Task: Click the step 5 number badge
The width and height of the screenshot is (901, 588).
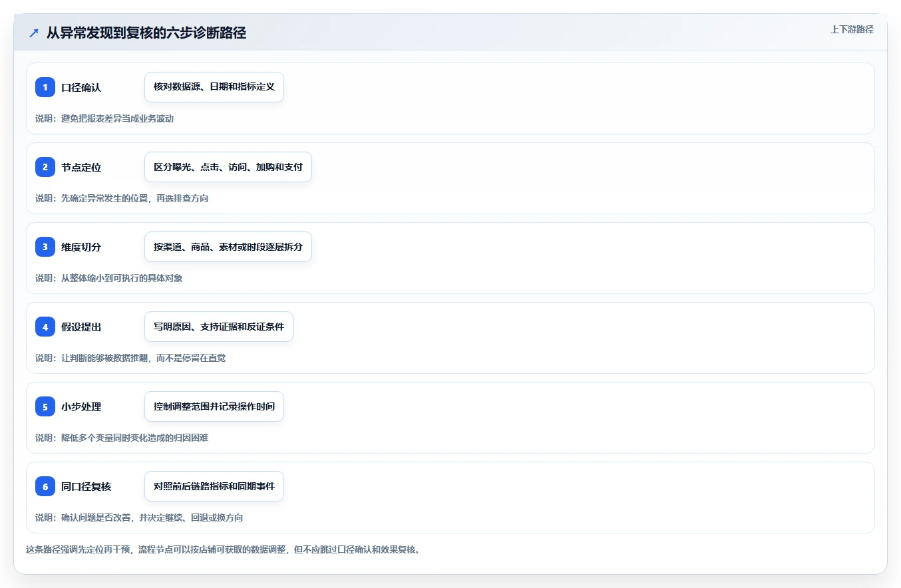Action: (45, 406)
